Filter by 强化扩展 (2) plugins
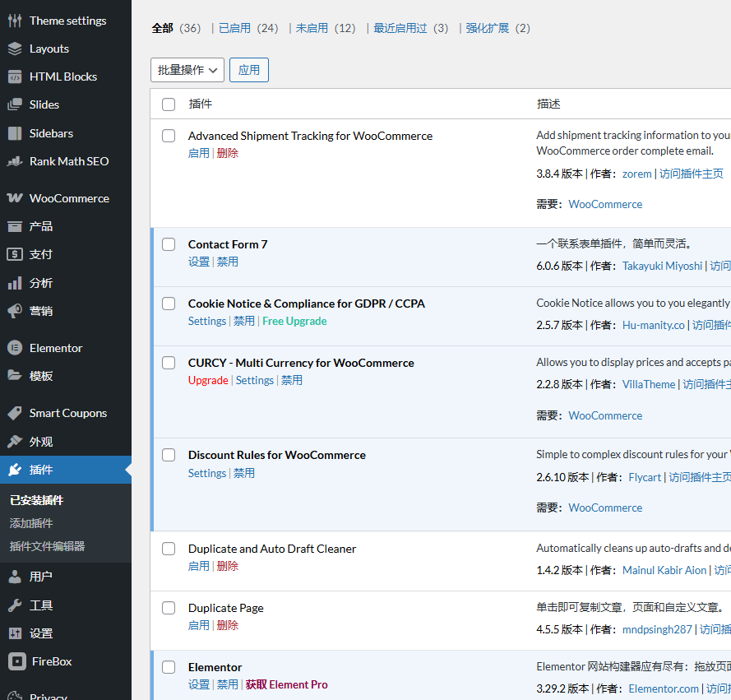Image resolution: width=731 pixels, height=700 pixels. [498, 29]
